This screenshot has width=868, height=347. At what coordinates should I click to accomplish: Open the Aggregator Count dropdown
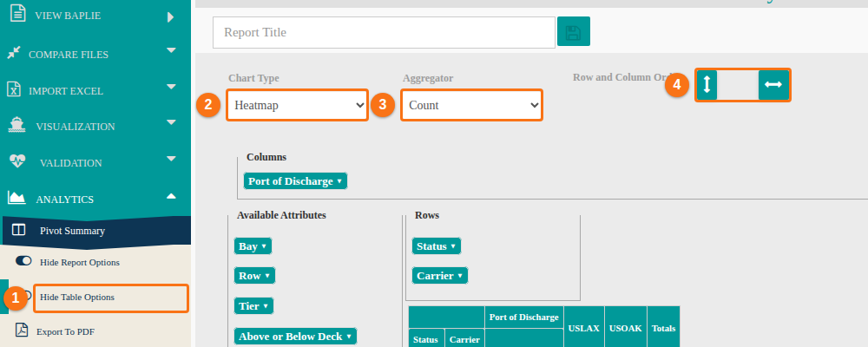pos(472,105)
